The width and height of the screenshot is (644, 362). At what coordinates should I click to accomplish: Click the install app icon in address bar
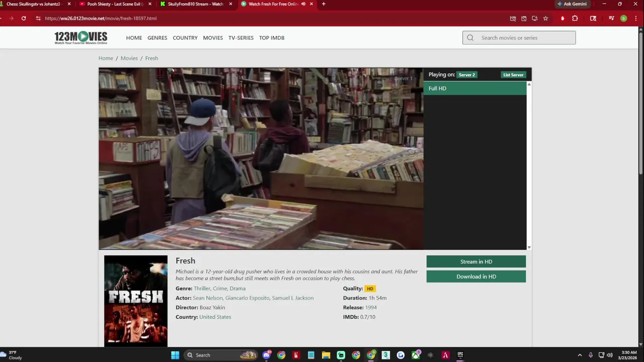(534, 18)
